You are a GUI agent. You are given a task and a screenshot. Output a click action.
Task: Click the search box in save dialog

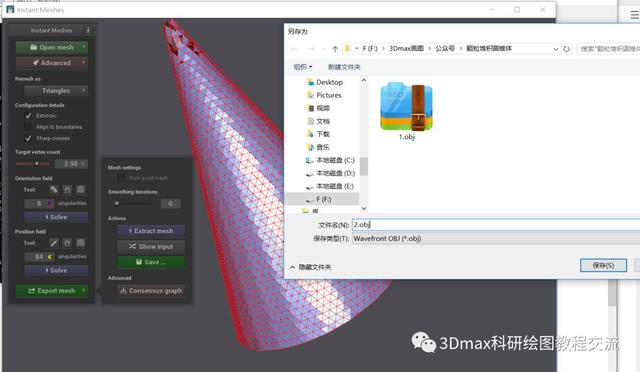(608, 49)
